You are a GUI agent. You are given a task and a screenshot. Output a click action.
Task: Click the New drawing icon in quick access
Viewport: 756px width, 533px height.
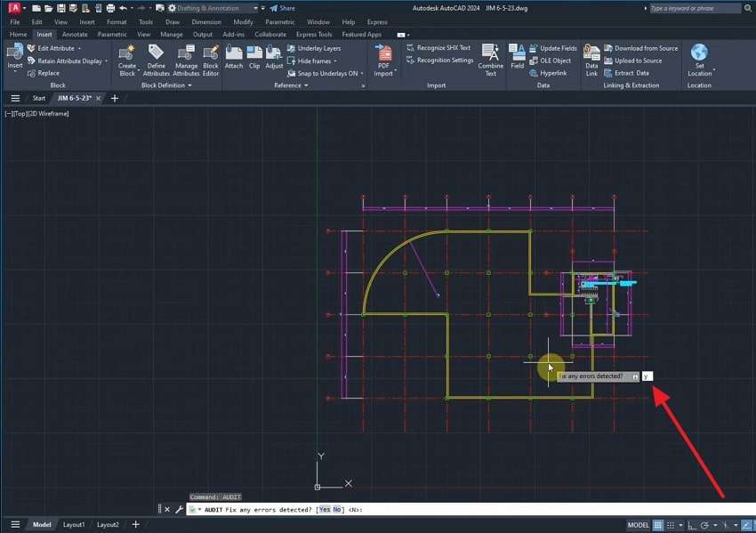[36, 8]
